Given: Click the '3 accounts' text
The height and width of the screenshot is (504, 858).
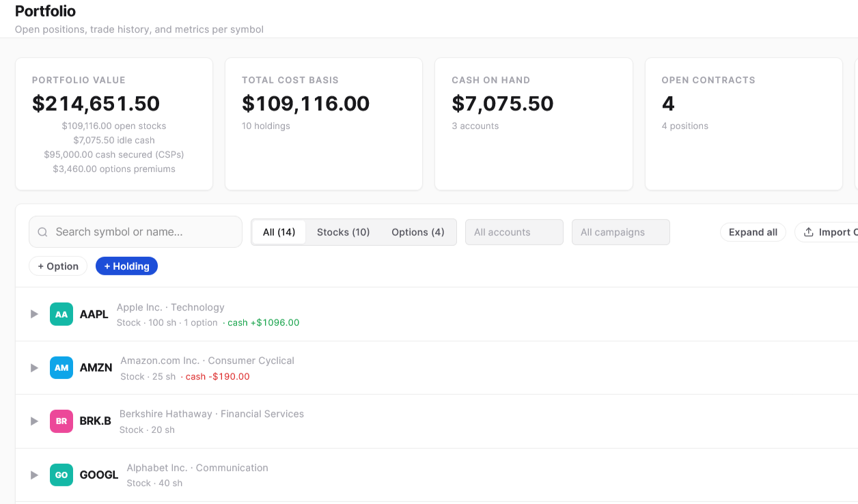Looking at the screenshot, I should 475,126.
